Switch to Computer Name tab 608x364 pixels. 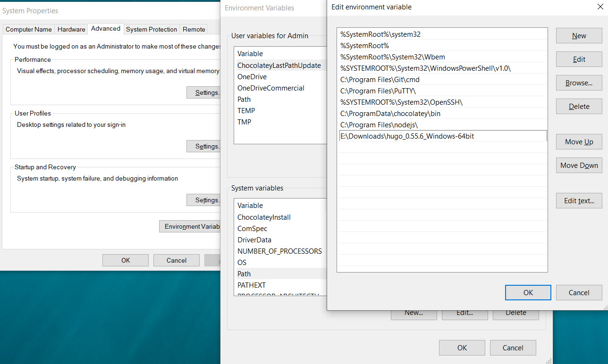(x=29, y=29)
